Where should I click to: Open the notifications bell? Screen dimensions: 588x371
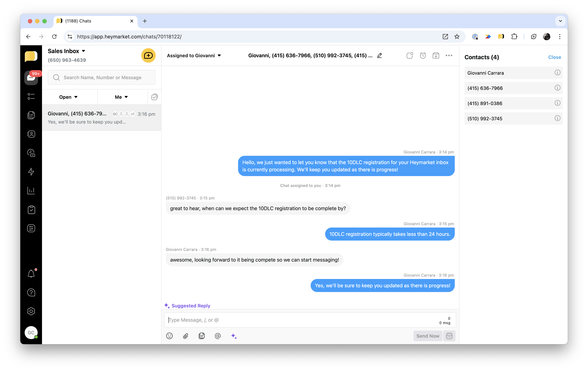click(31, 274)
